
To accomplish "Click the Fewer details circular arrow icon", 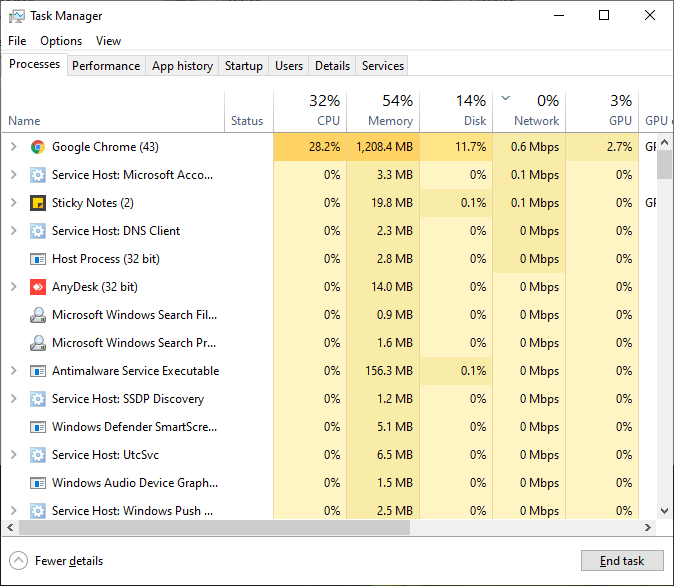I will 18,561.
